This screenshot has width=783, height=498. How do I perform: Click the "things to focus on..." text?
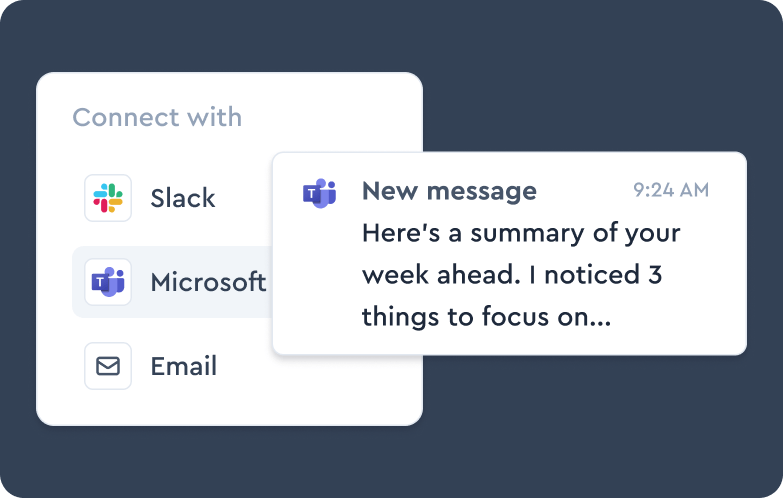point(486,317)
